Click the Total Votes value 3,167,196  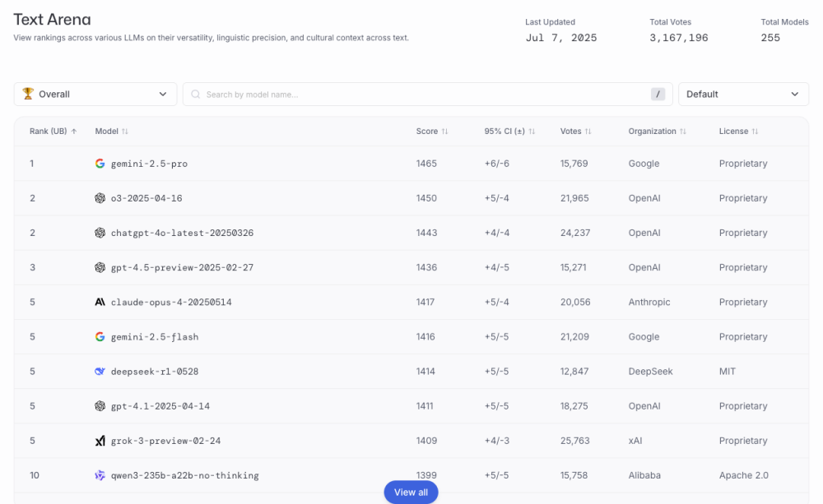click(679, 38)
